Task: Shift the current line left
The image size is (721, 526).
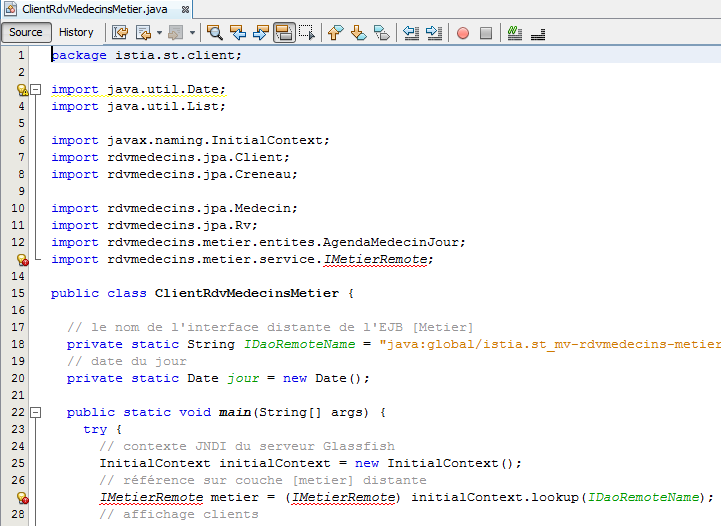Action: pos(411,32)
